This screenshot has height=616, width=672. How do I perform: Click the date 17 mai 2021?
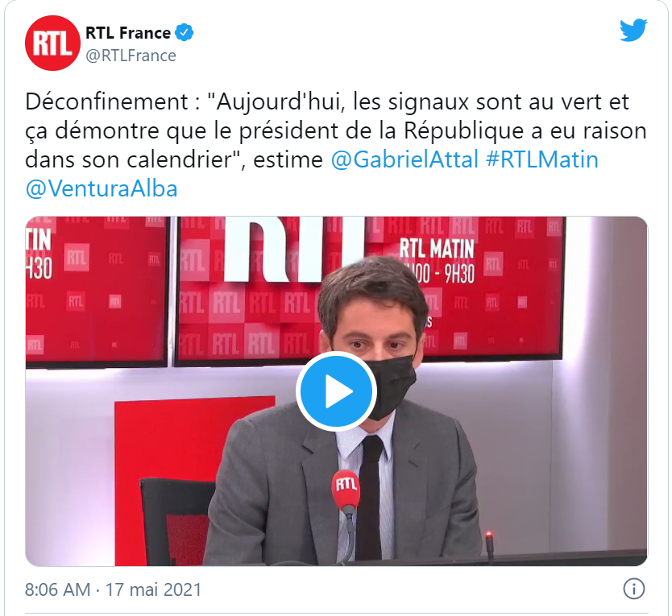tap(153, 589)
